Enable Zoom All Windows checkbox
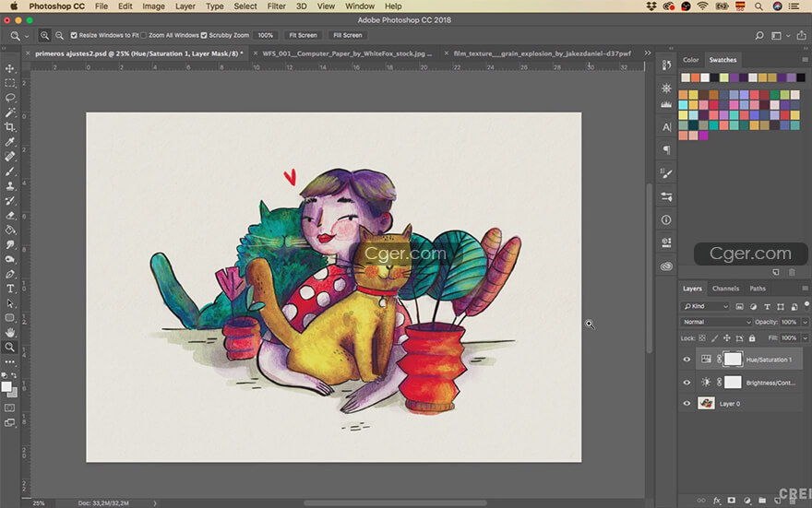This screenshot has height=508, width=812. pos(144,35)
